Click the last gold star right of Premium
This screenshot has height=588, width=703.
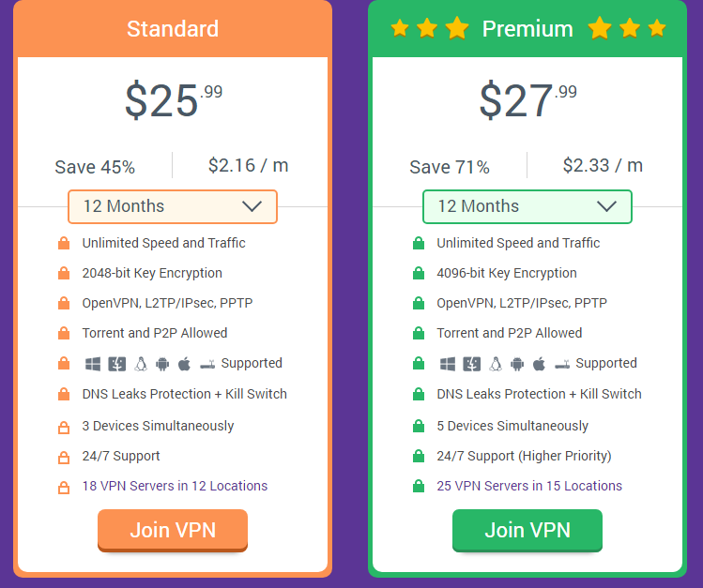(x=657, y=28)
